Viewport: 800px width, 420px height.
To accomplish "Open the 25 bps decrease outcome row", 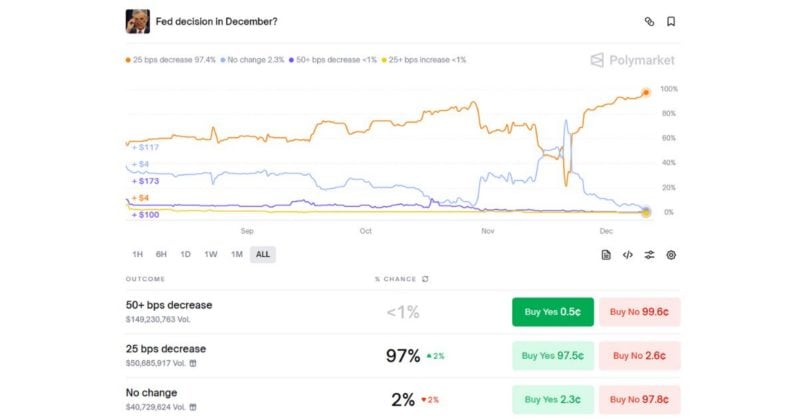I will tap(166, 349).
